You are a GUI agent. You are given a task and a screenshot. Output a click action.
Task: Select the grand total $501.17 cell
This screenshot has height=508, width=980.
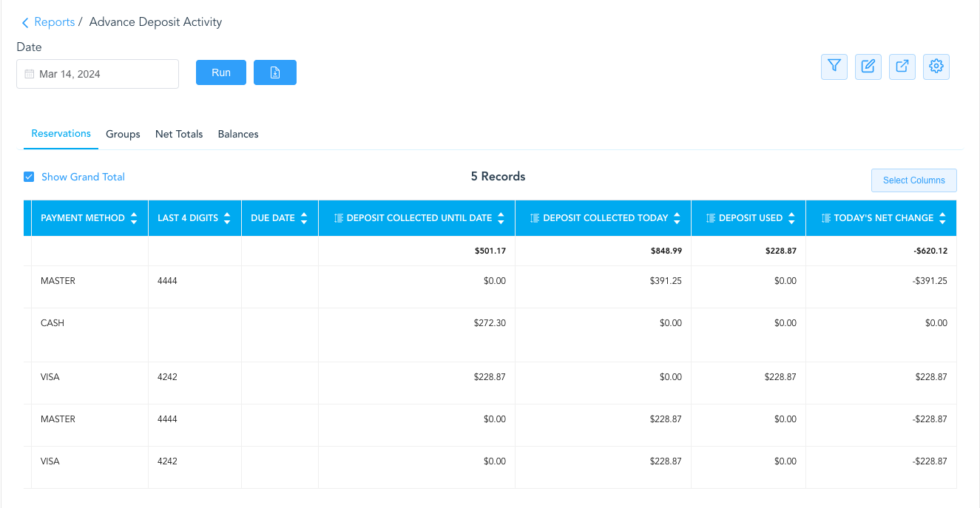point(417,251)
